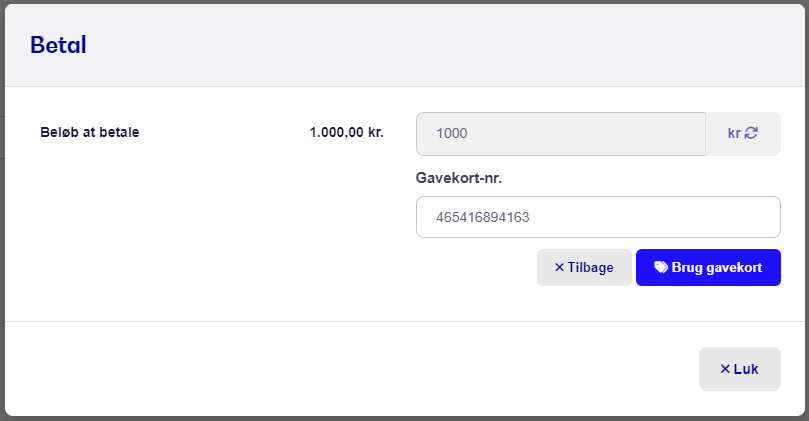Viewport: 809px width, 421px height.
Task: Go back with the Tilbage button
Action: coord(584,267)
